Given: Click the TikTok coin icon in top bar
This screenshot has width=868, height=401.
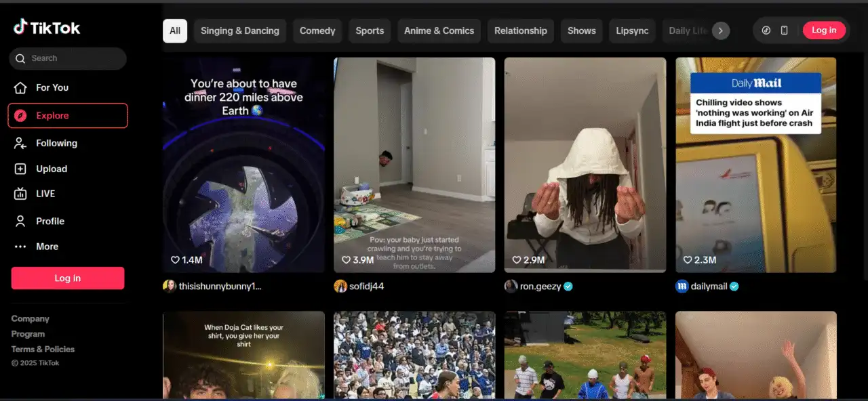Looking at the screenshot, I should pos(766,30).
